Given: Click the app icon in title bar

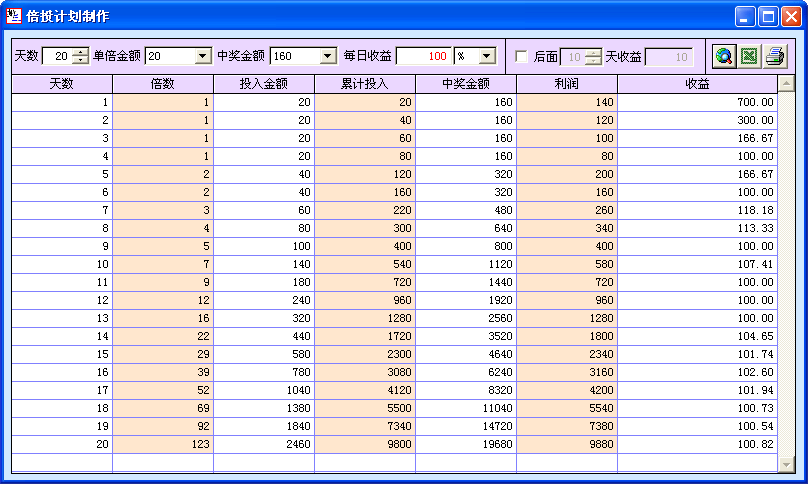Looking at the screenshot, I should (x=14, y=16).
